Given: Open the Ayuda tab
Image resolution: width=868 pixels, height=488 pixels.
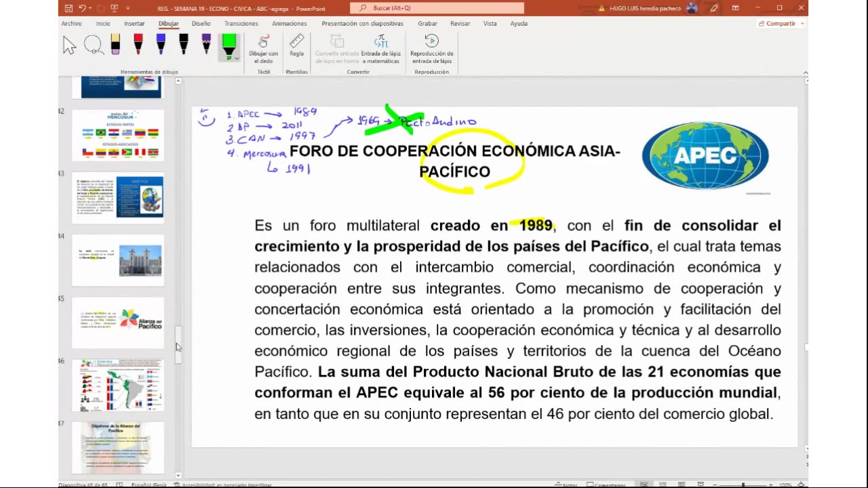Looking at the screenshot, I should (519, 23).
